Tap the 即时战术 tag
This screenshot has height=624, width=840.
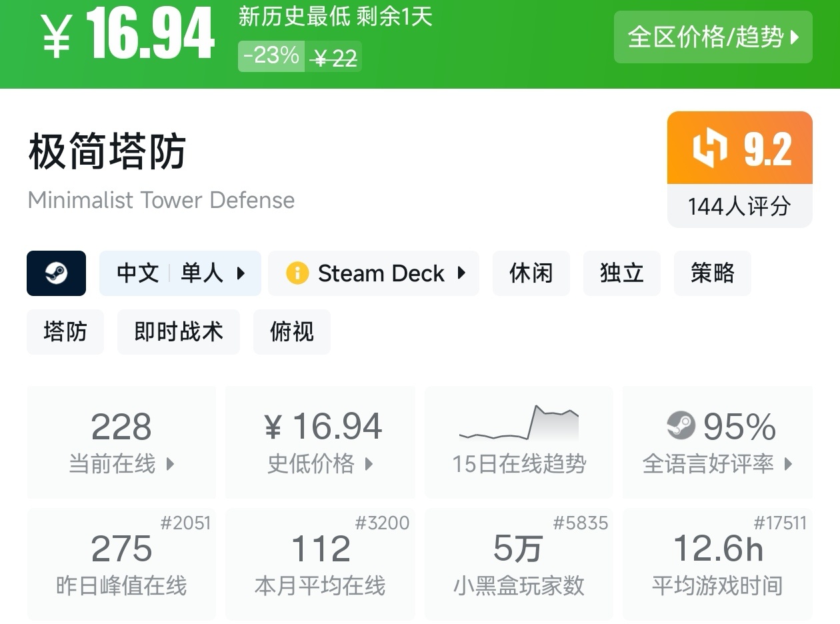point(178,332)
